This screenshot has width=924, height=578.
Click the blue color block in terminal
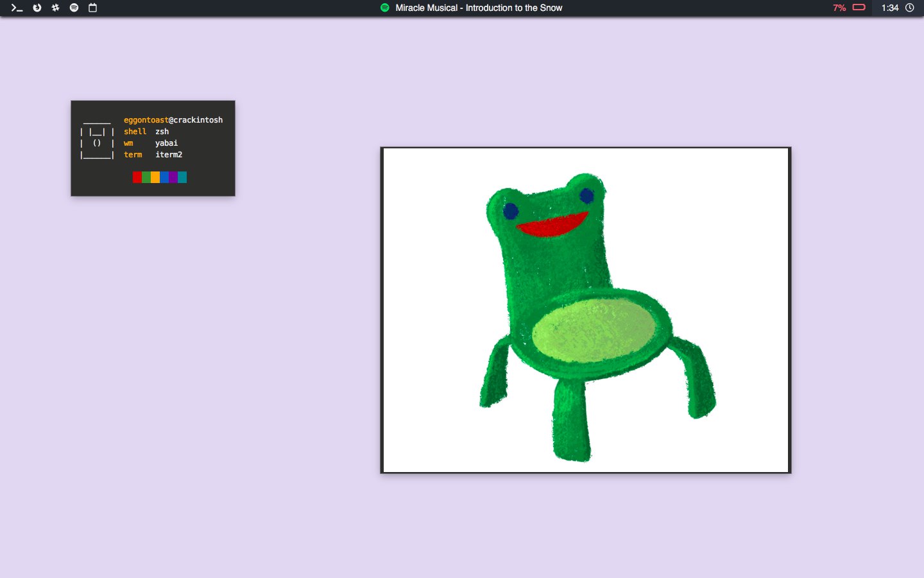coord(164,177)
